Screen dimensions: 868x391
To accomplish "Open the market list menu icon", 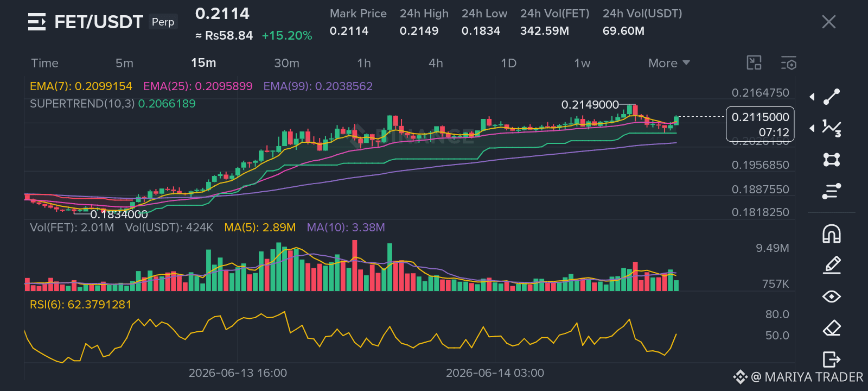I will click(37, 22).
